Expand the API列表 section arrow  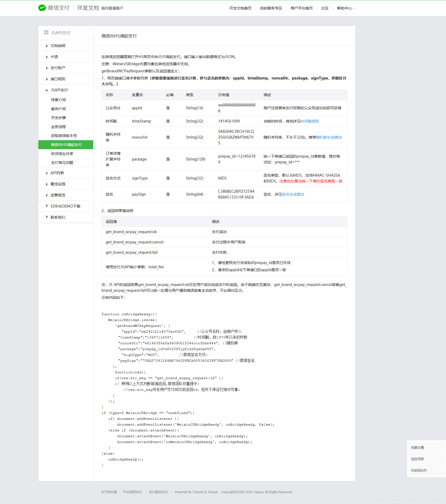[47, 173]
